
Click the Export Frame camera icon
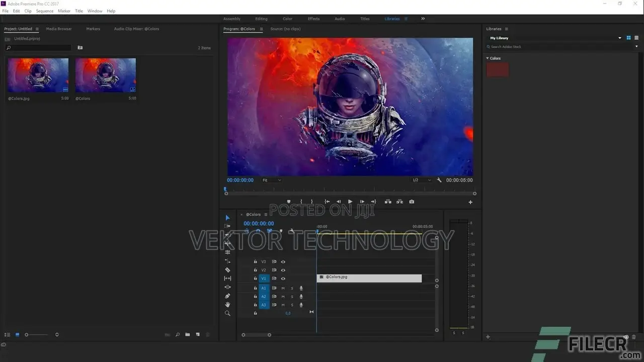tap(412, 202)
